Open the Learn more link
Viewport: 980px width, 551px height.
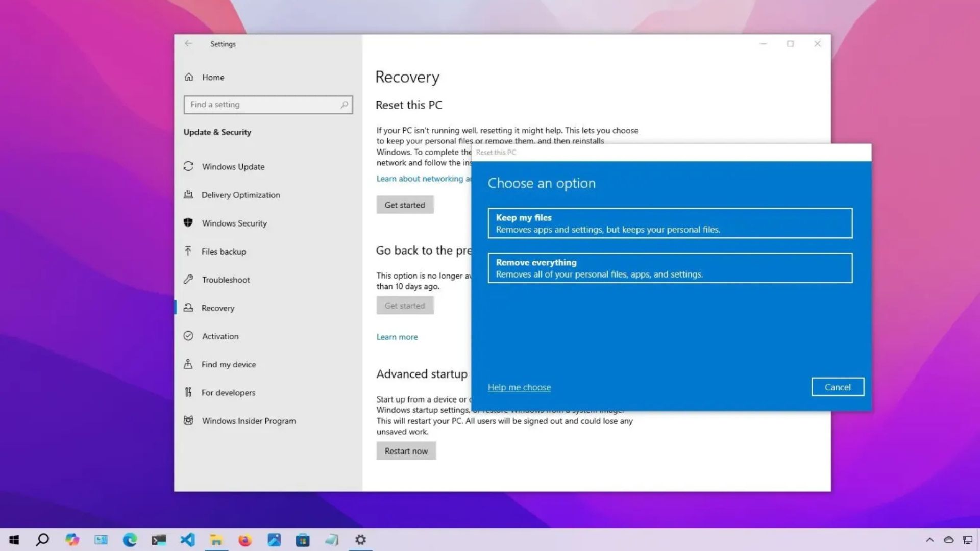pyautogui.click(x=397, y=337)
